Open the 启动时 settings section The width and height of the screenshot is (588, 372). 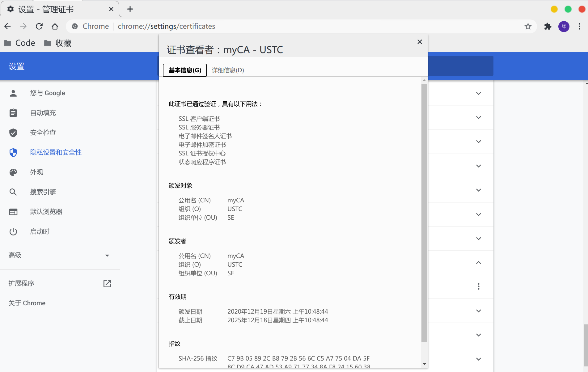tap(40, 232)
